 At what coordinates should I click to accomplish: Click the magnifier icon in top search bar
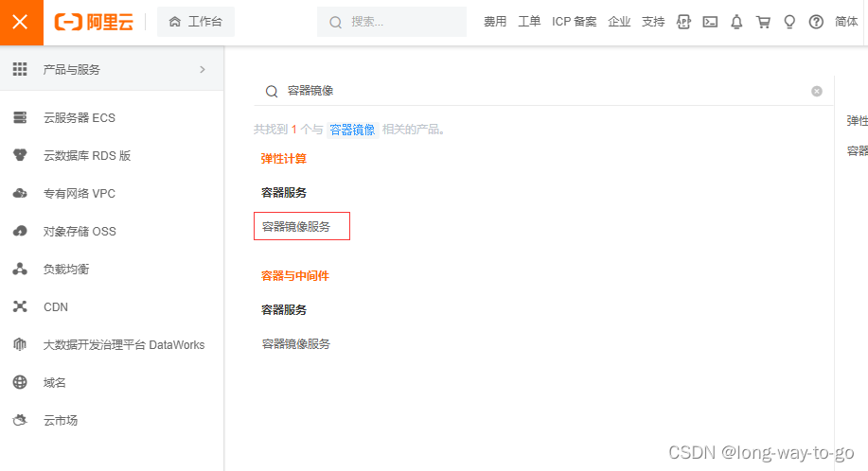(335, 22)
